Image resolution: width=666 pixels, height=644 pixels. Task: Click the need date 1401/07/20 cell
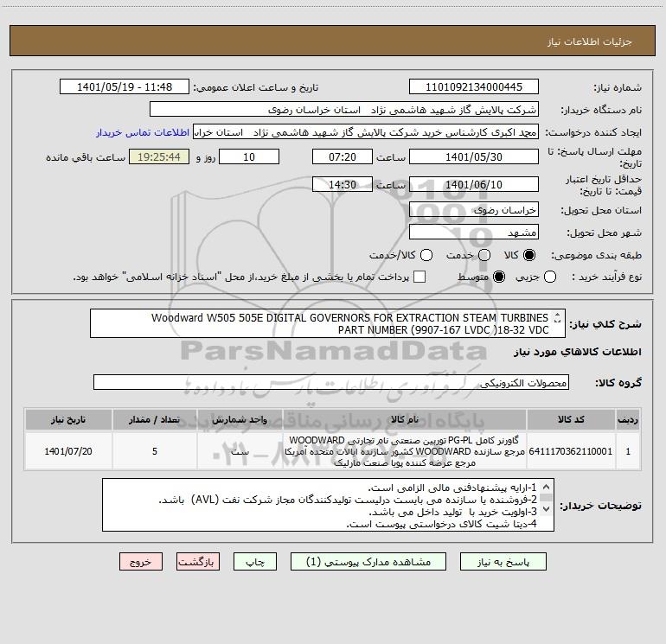point(68,451)
